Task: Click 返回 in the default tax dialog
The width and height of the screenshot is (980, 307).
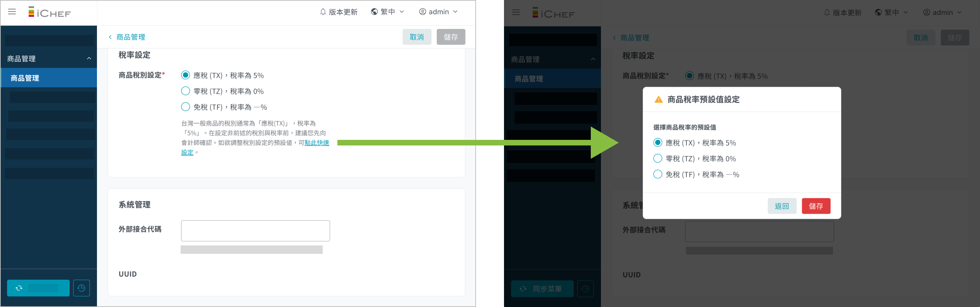Action: point(782,206)
